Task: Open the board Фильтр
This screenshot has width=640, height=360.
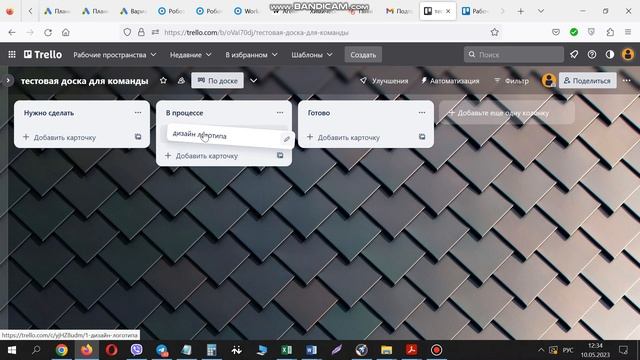Action: click(511, 81)
